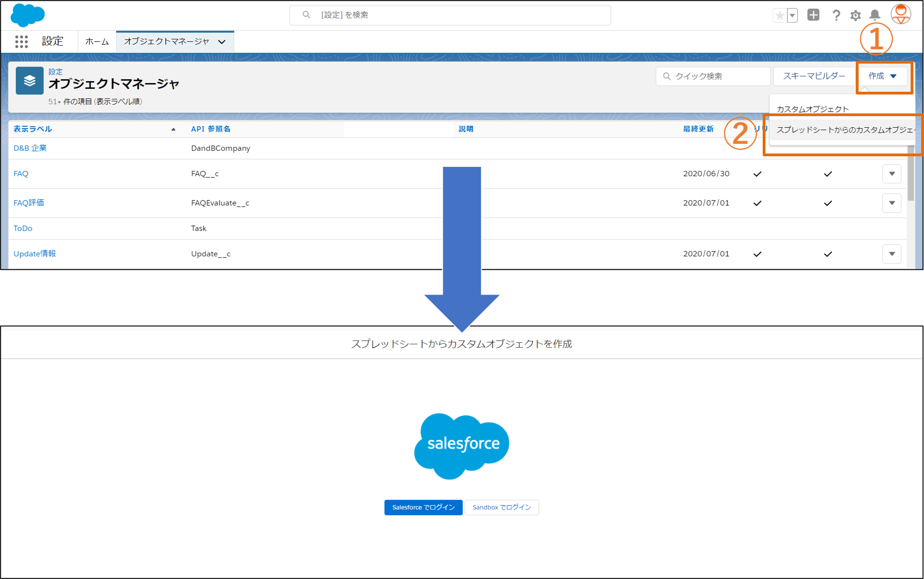Viewport: 924px width, 579px height.
Task: Open the D&B 企業 object link
Action: 30,148
